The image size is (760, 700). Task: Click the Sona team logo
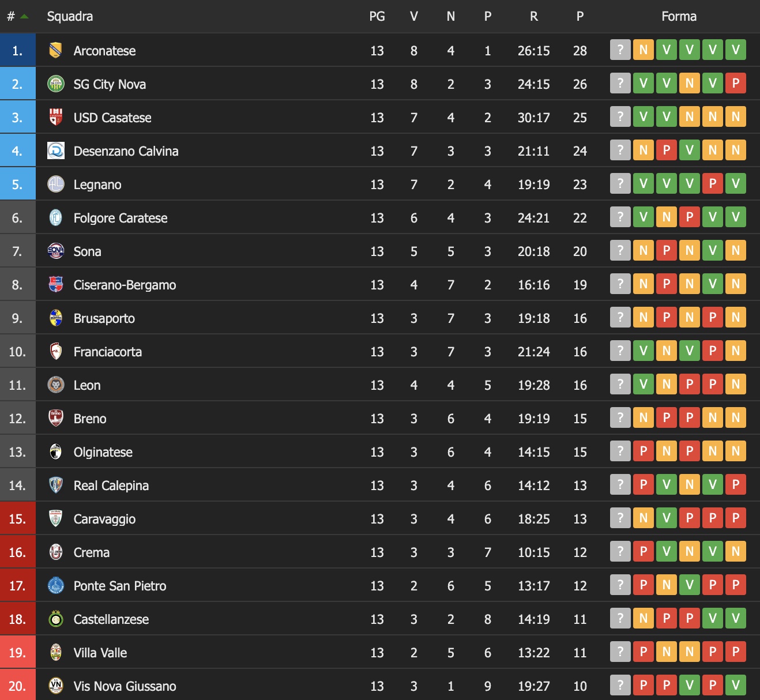[55, 251]
